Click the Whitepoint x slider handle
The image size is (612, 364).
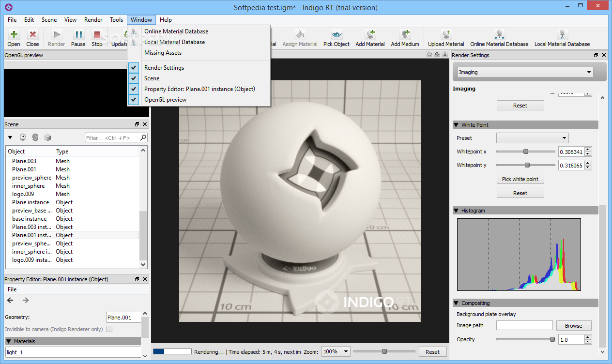pyautogui.click(x=526, y=152)
